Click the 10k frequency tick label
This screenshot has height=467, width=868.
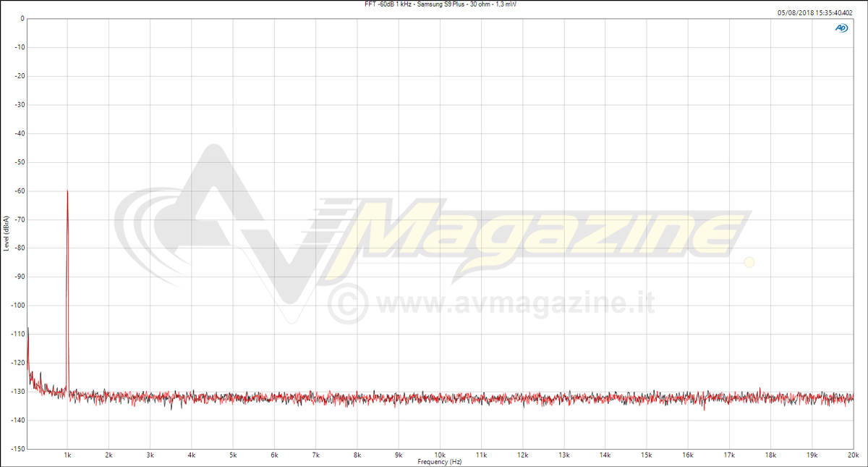(x=440, y=455)
